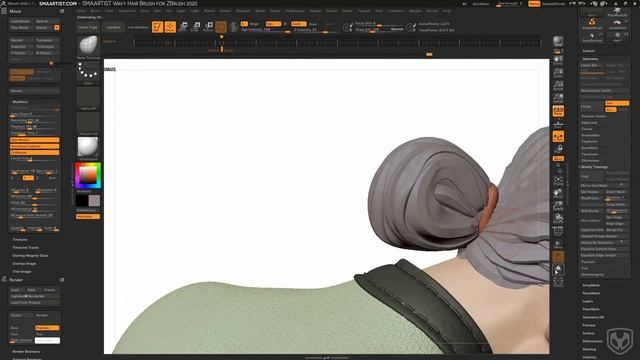The image size is (640, 360).
Task: Toggle Antialiased Capture option
Action: click(x=35, y=146)
